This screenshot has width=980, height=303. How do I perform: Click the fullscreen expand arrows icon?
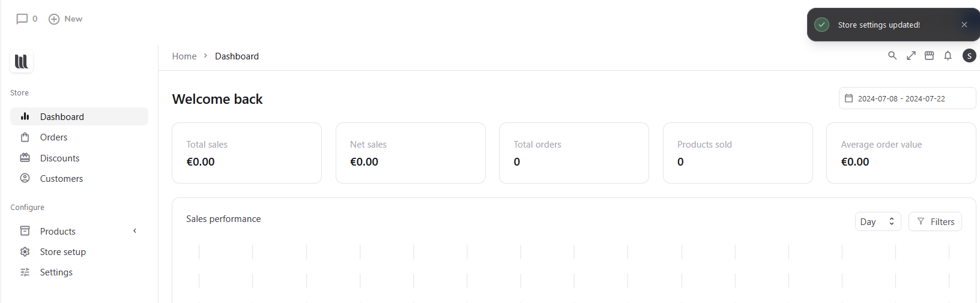point(911,56)
